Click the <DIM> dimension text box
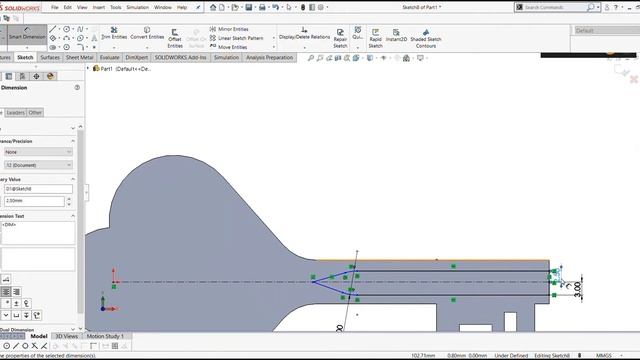Image resolution: width=640 pixels, height=360 pixels. coord(38,233)
